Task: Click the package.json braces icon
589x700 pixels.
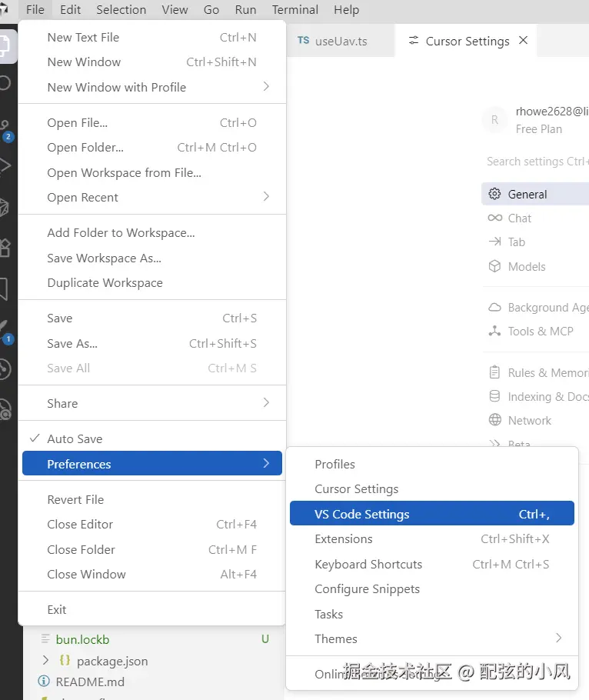Action: 65,660
